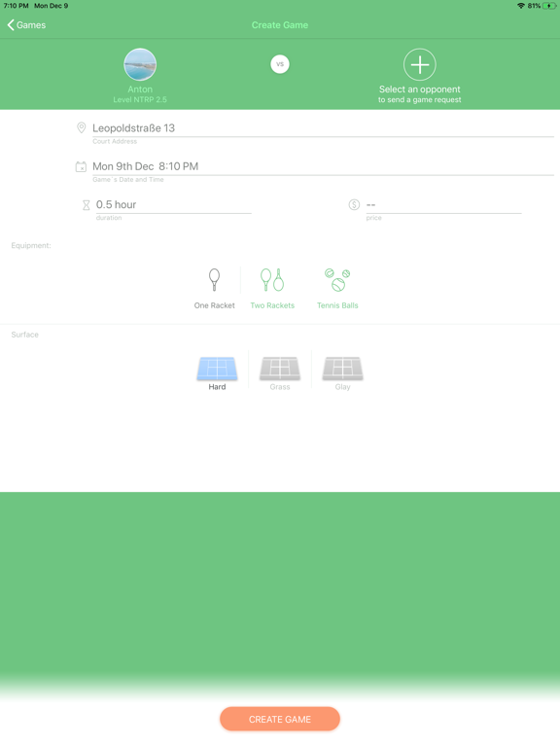The image size is (560, 747).
Task: Tap the VS badge
Action: (280, 64)
